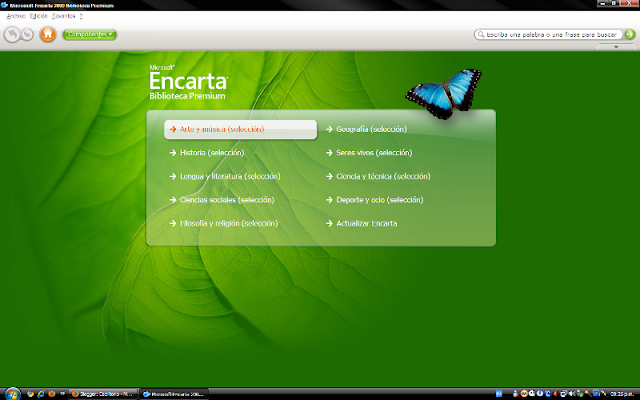Open Geografía (selección)
Screen dimensions: 640x400
coord(367,129)
